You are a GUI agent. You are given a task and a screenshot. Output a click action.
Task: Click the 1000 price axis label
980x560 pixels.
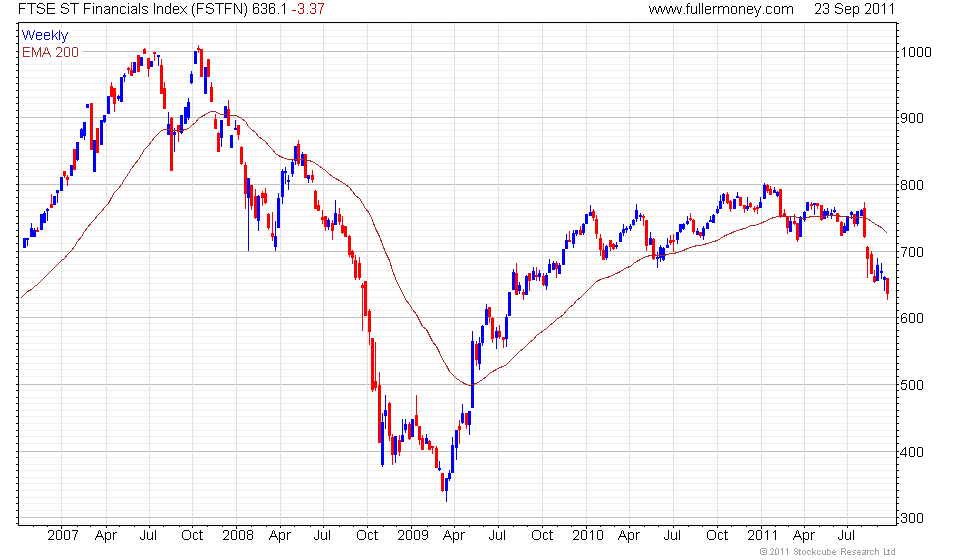point(916,52)
